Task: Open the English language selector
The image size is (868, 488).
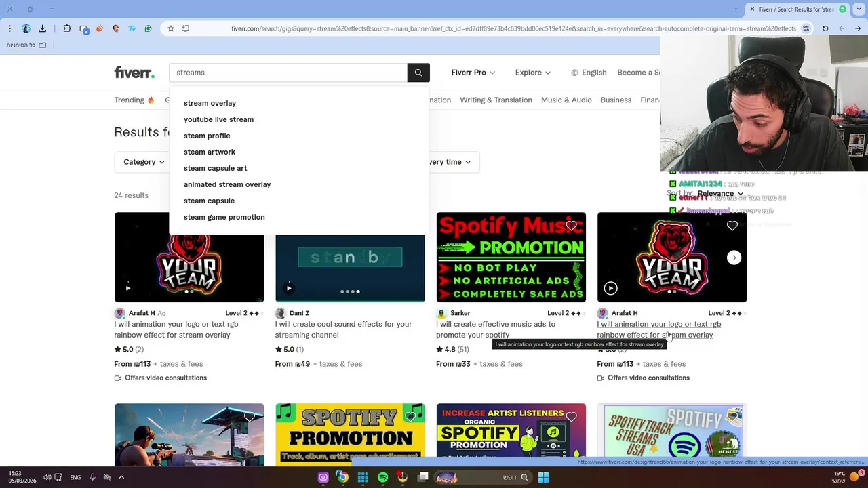Action: [589, 73]
